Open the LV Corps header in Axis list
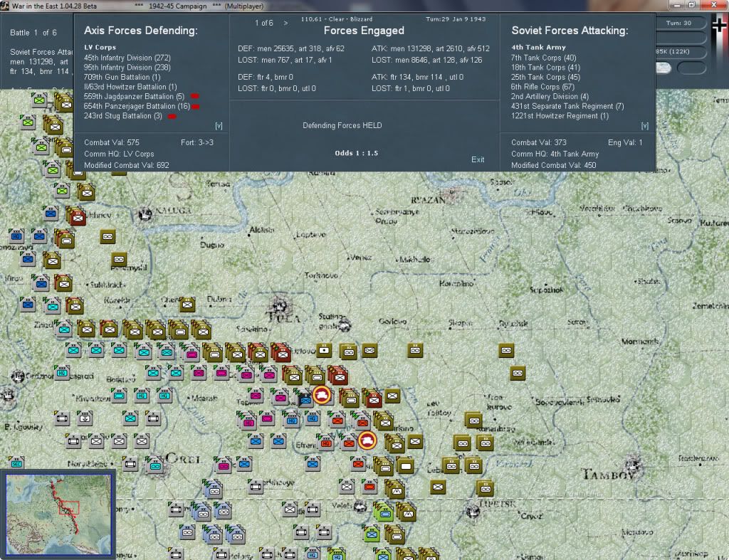Viewport: 729px width, 560px height. coord(100,47)
